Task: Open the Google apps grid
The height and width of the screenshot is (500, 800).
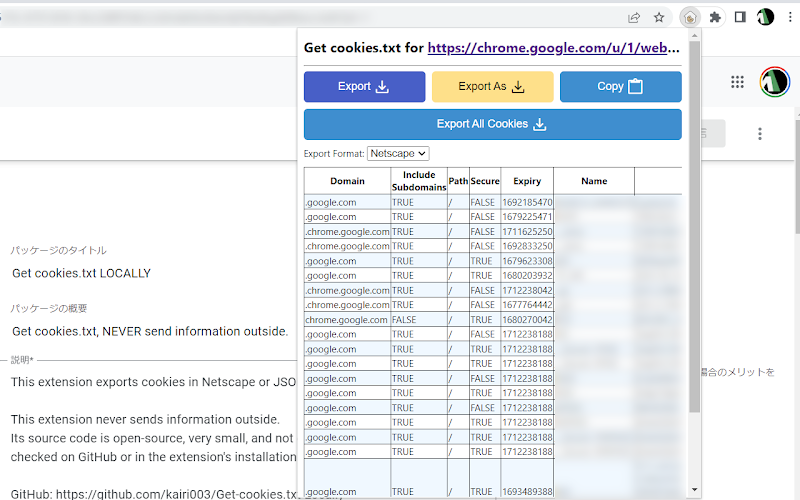Action: 737,82
